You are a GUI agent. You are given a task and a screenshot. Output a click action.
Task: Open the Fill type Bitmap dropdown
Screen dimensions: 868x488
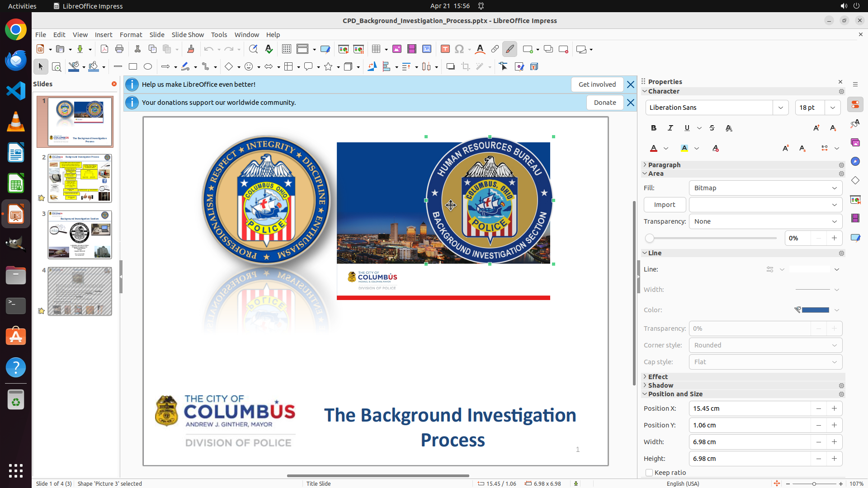click(x=765, y=188)
